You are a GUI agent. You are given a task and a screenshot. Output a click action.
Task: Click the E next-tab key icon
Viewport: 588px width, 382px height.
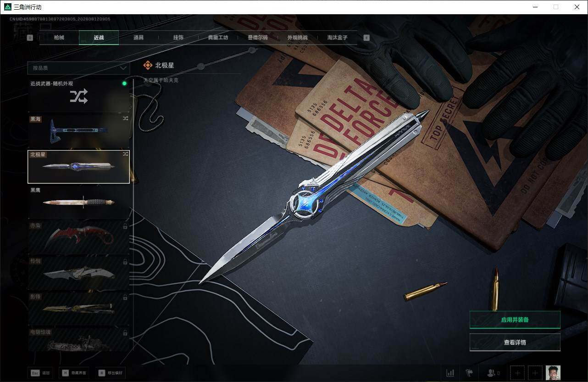point(366,38)
